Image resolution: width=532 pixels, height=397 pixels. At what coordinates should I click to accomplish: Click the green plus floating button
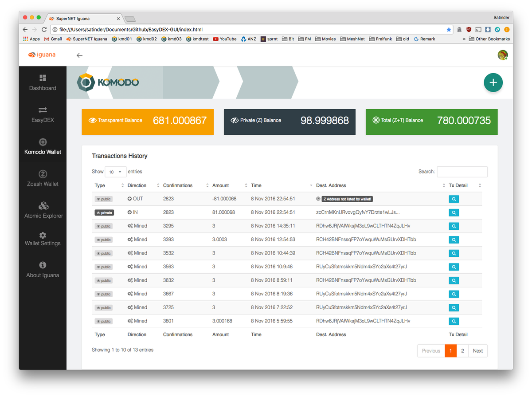(493, 83)
